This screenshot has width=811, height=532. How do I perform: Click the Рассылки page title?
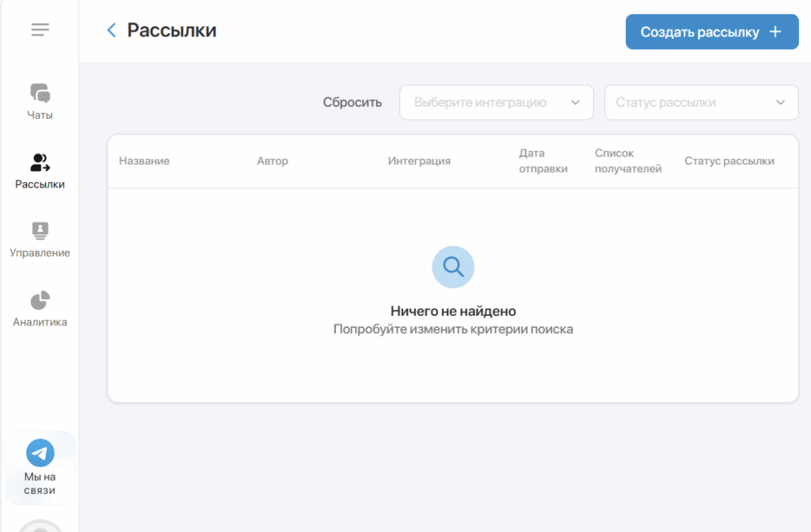click(172, 30)
